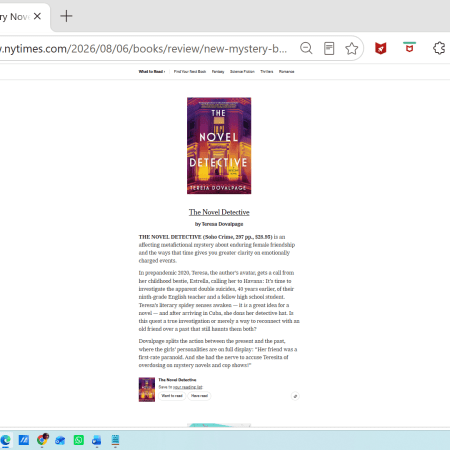Click the small book thumbnail in save card

tap(147, 389)
